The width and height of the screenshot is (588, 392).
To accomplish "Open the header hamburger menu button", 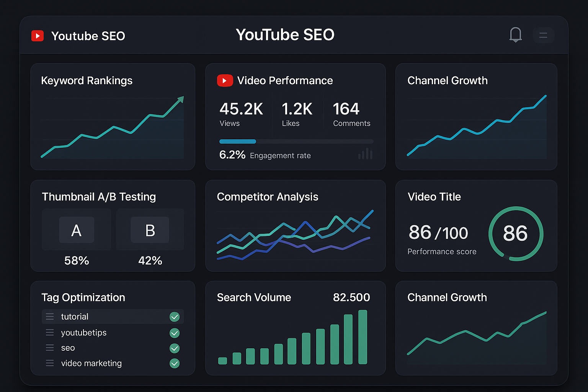I will [x=543, y=35].
